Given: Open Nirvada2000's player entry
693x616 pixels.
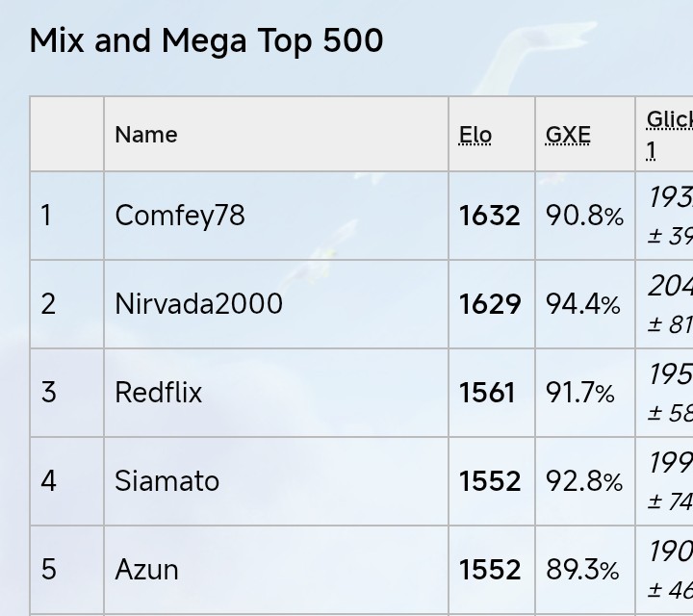Looking at the screenshot, I should pyautogui.click(x=198, y=304).
